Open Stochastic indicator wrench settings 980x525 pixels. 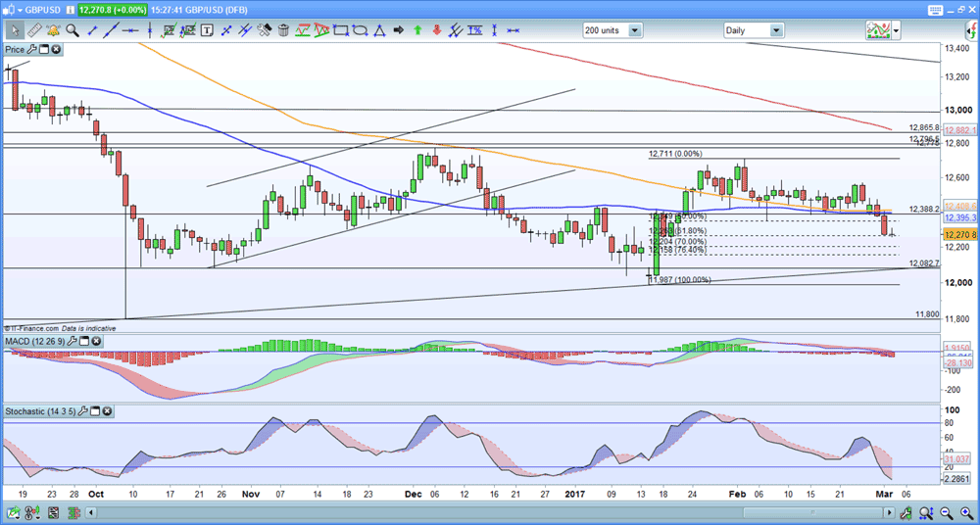tap(83, 411)
